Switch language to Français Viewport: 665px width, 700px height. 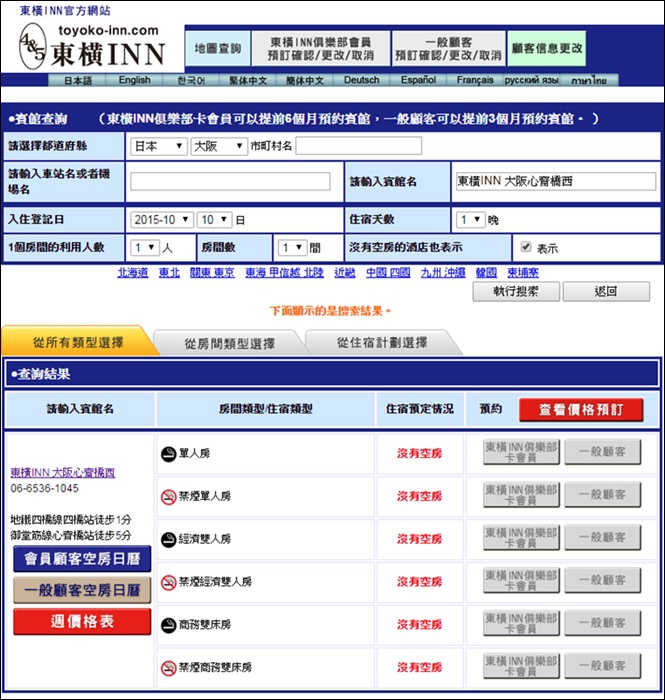point(475,80)
